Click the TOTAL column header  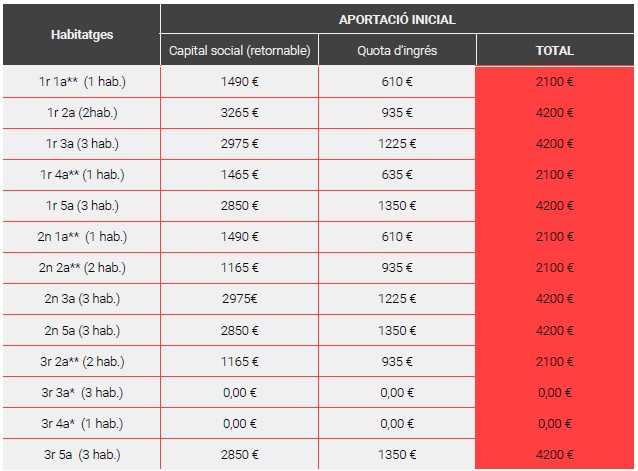pyautogui.click(x=555, y=50)
